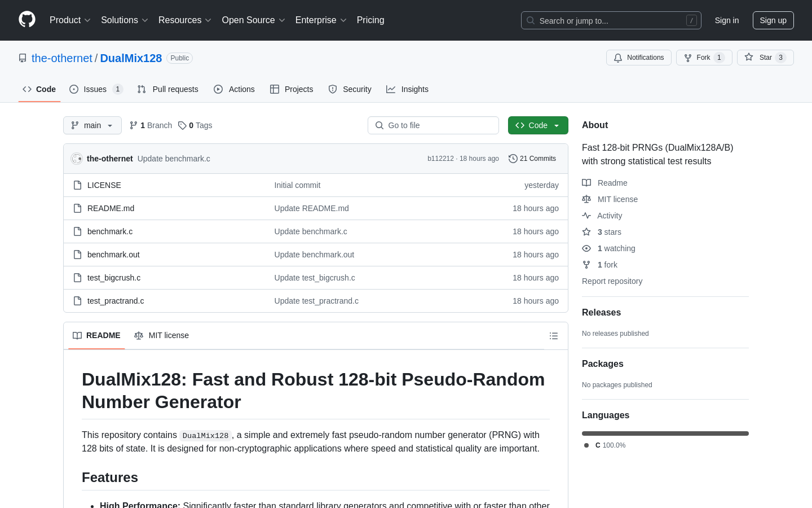This screenshot has width=812, height=508.
Task: Expand the Product menu
Action: click(70, 20)
